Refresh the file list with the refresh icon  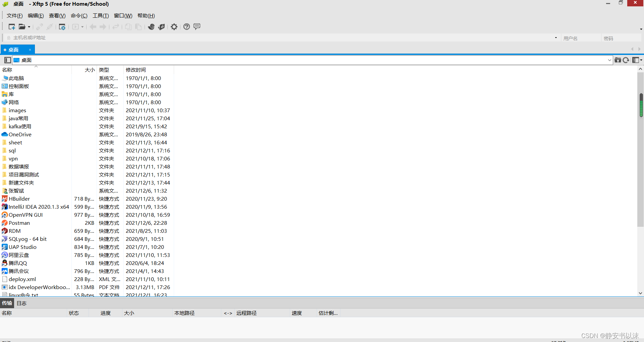point(626,60)
